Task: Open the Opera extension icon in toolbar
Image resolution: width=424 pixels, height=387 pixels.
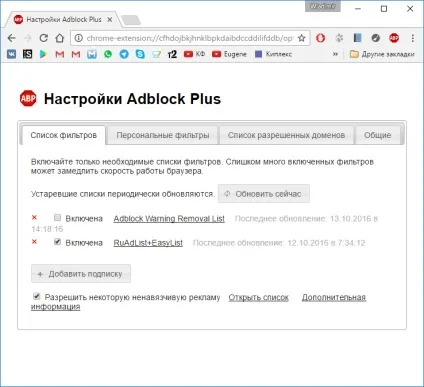Action: pyautogui.click(x=320, y=38)
